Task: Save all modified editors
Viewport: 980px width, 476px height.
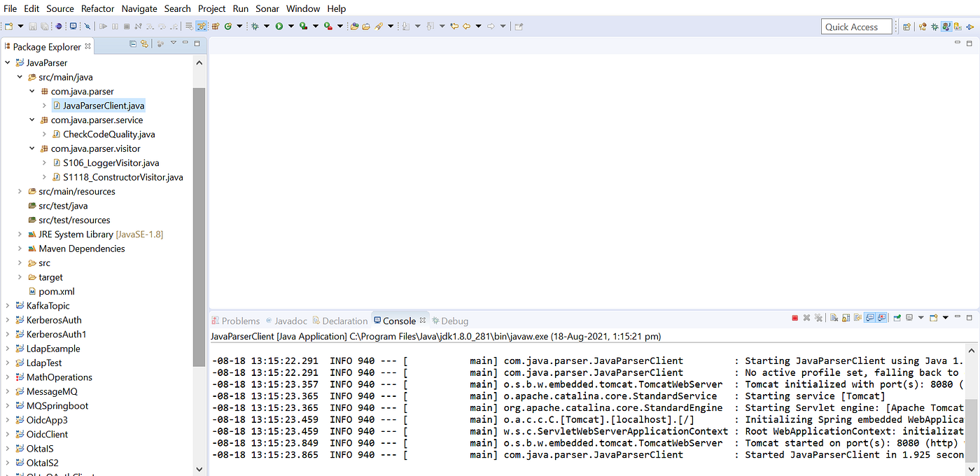Action: tap(45, 26)
